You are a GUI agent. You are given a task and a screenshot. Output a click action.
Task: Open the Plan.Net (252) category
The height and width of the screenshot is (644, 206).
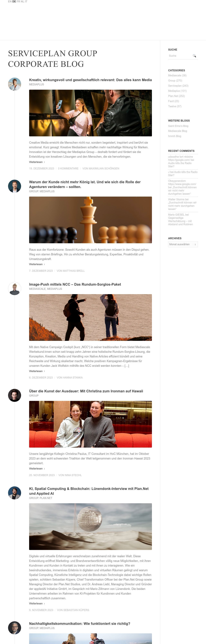tap(176, 96)
